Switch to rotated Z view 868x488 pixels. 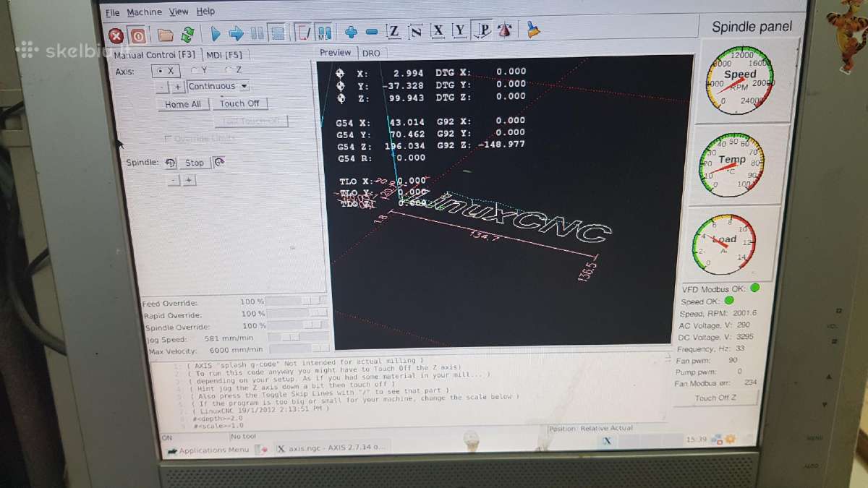[x=416, y=31]
